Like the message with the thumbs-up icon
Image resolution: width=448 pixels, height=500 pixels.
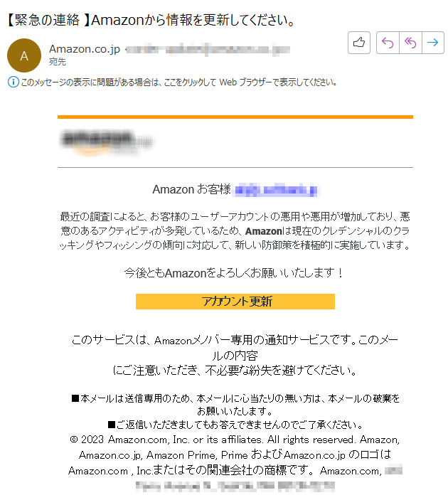tap(358, 43)
